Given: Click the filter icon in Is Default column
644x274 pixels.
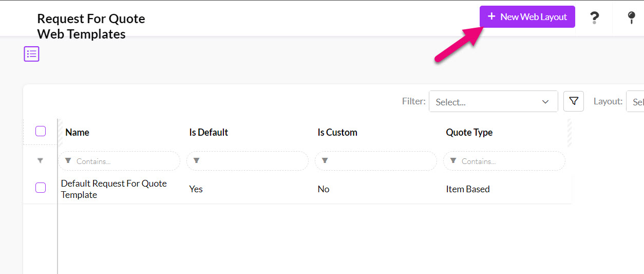Looking at the screenshot, I should coord(196,161).
